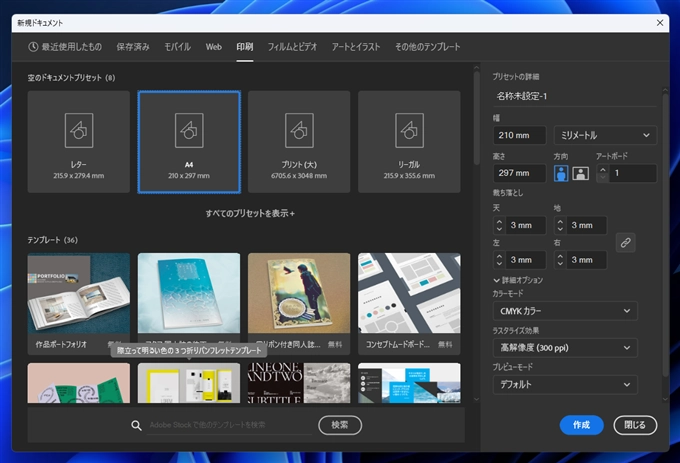Viewport: 680px width, 463px height.
Task: Choose landscape orientation
Action: [x=580, y=173]
